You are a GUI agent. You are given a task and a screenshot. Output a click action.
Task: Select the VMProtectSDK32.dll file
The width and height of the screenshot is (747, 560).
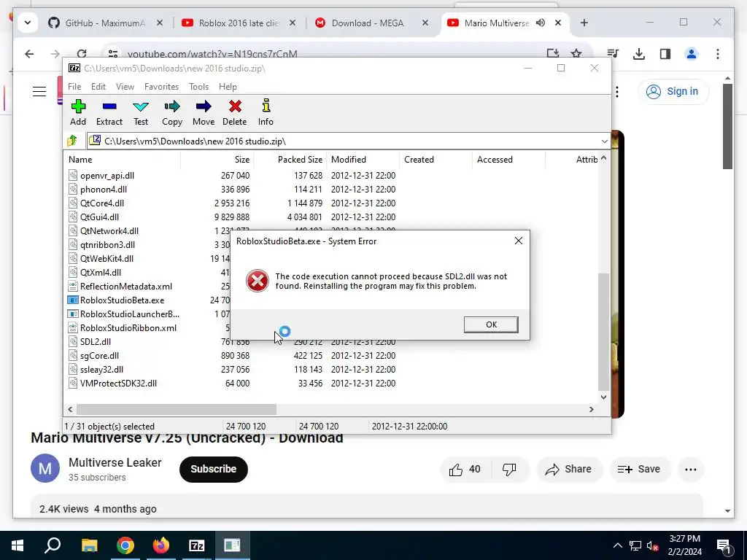tap(118, 384)
